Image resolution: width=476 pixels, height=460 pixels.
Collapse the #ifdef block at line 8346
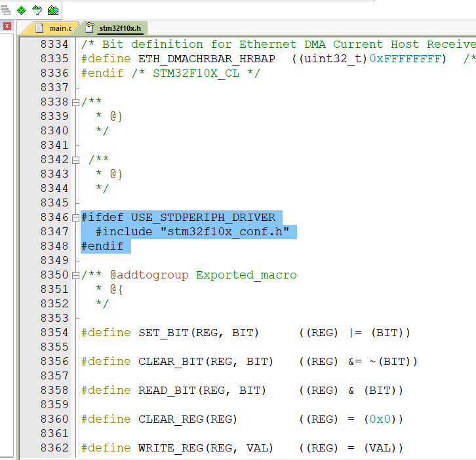click(75, 218)
